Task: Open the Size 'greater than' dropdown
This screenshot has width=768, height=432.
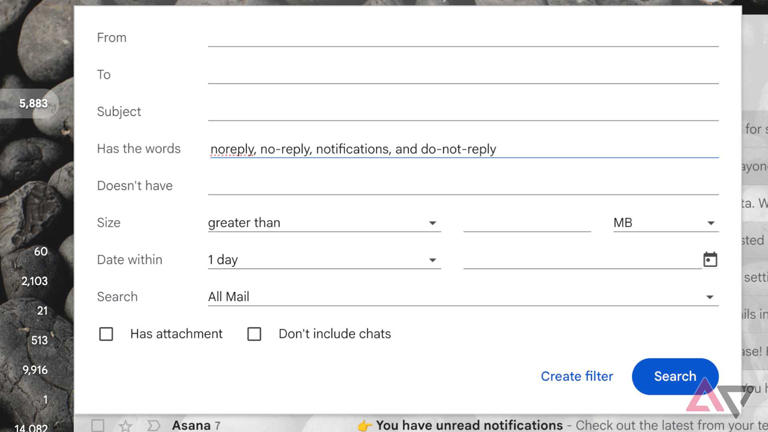Action: tap(324, 223)
